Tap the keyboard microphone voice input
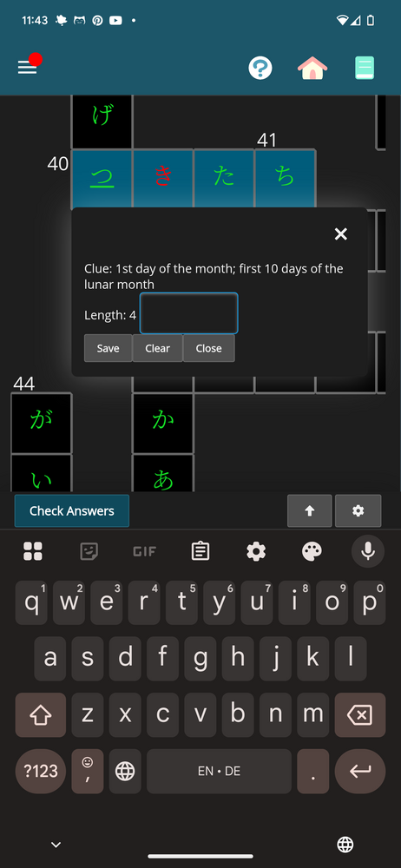The image size is (401, 868). click(x=368, y=551)
